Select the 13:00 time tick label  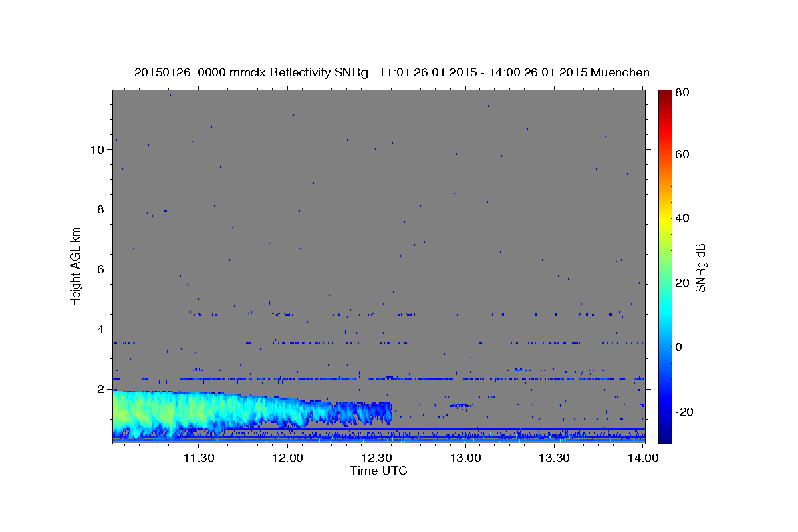(465, 458)
